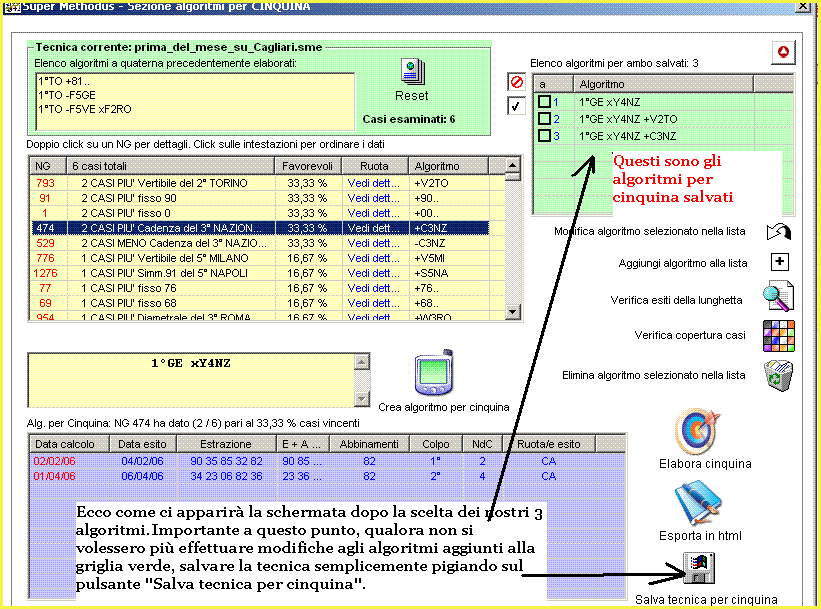The image size is (821, 609).
Task: Check box for algorithm 2 +V2TO
Action: coord(545,118)
